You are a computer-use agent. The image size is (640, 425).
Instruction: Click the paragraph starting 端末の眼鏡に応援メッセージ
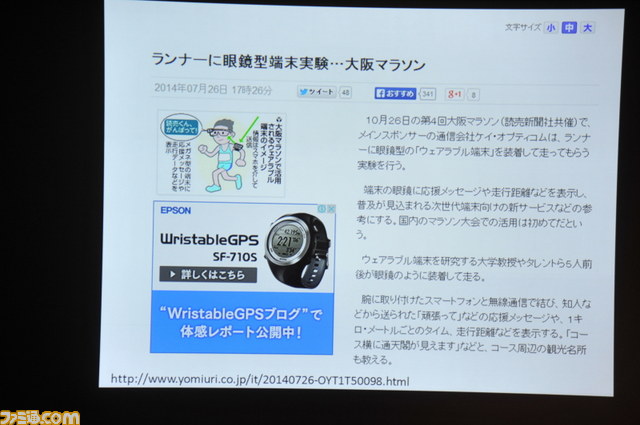tap(473, 213)
